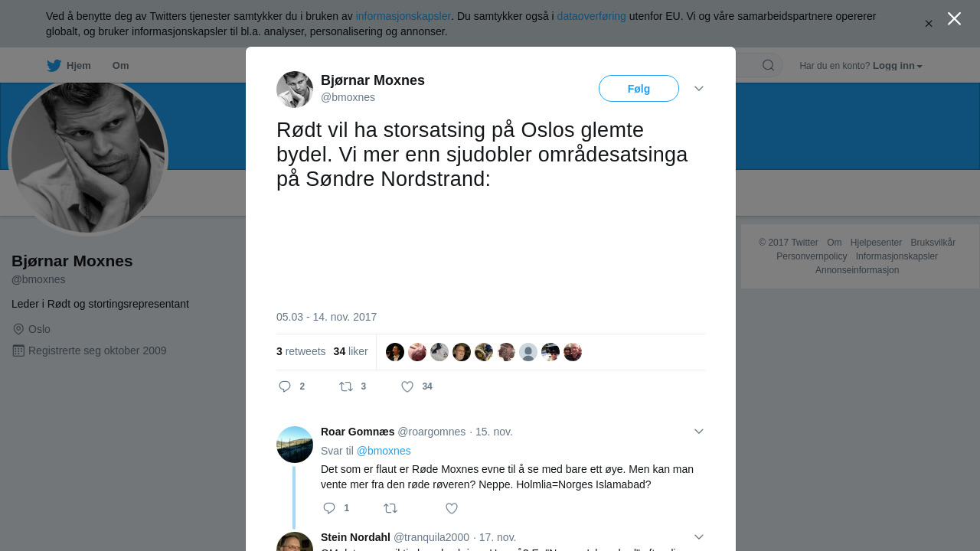Click the Twitter bird Hjem icon

coord(54,66)
